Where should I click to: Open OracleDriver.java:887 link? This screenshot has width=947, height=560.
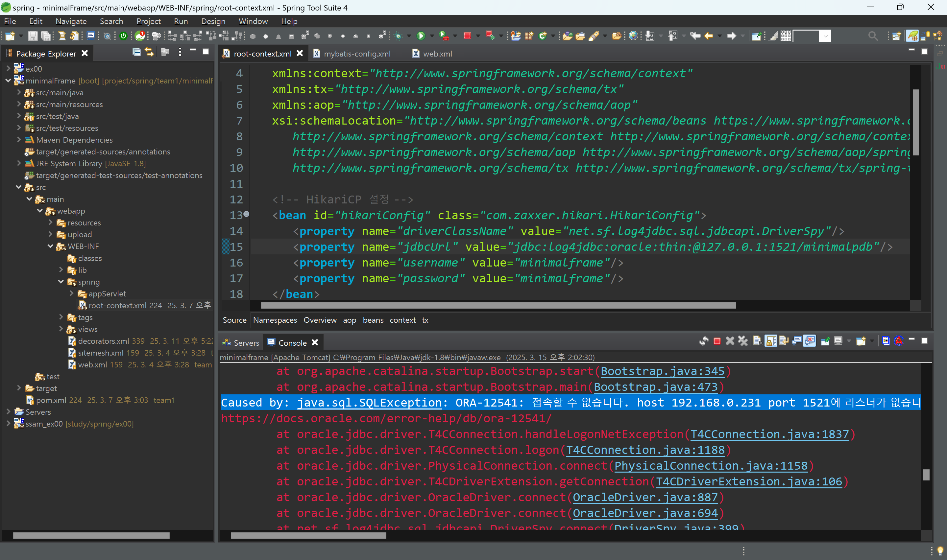(645, 497)
